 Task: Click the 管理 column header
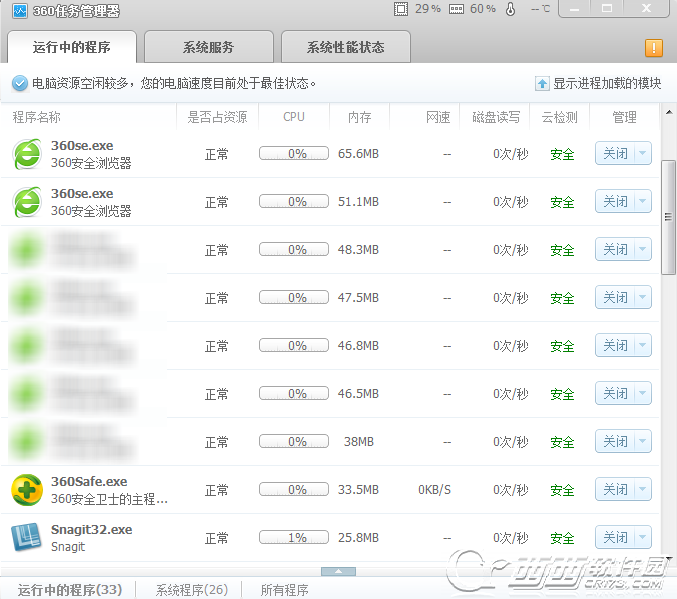click(x=624, y=117)
